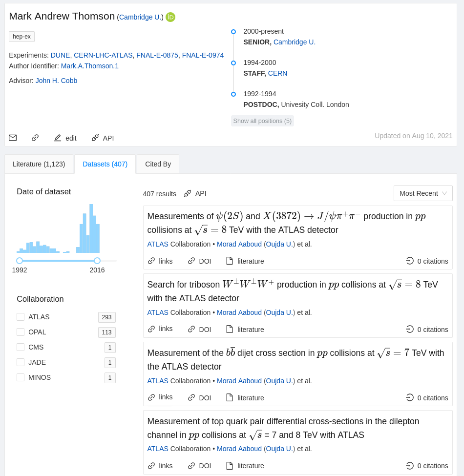Click the edit pencil icon
464x476 pixels.
click(58, 138)
